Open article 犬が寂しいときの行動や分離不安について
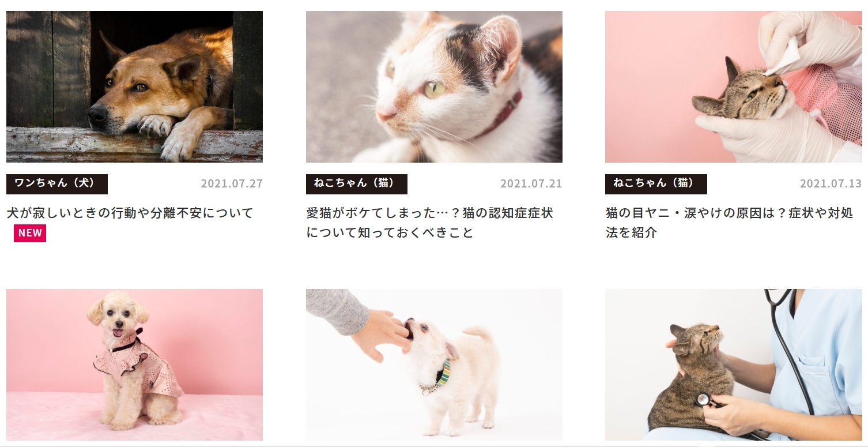The width and height of the screenshot is (868, 447). [130, 213]
